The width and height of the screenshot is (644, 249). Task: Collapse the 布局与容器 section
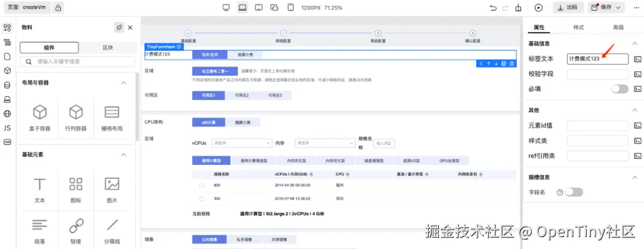[x=123, y=83]
